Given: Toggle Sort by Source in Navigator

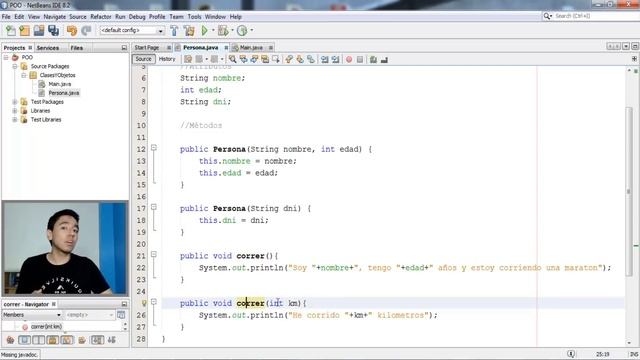Looking at the screenshot, I should 111,340.
